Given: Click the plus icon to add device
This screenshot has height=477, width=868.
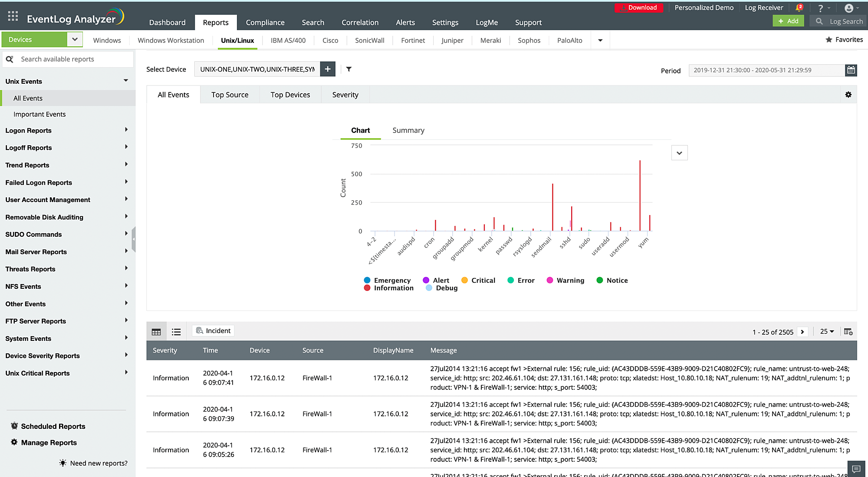Looking at the screenshot, I should (328, 69).
